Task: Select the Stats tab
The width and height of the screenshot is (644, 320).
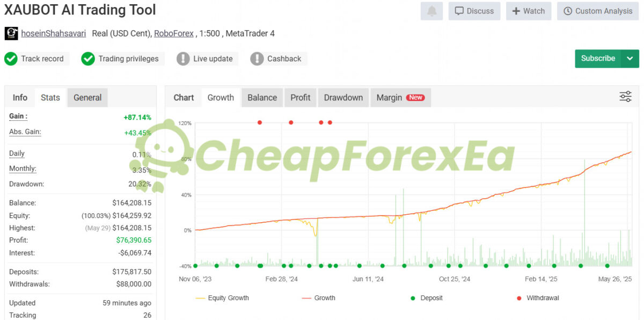Action: (50, 98)
